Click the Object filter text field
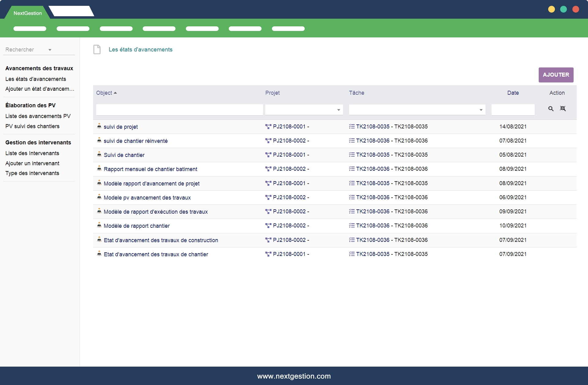 (x=179, y=110)
